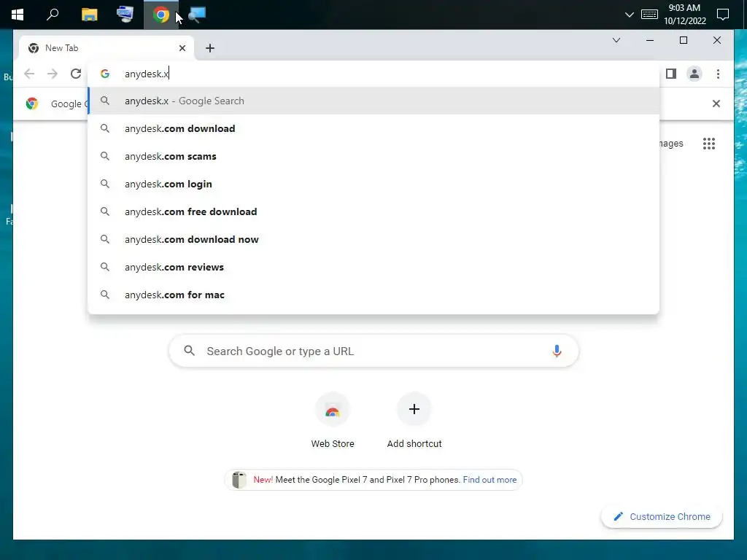Select anydesk.com free download suggestion
Screen dimensions: 747x560
tap(374, 211)
